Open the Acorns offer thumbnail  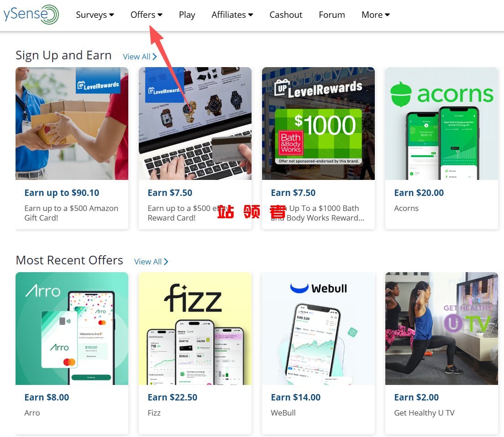coord(441,123)
